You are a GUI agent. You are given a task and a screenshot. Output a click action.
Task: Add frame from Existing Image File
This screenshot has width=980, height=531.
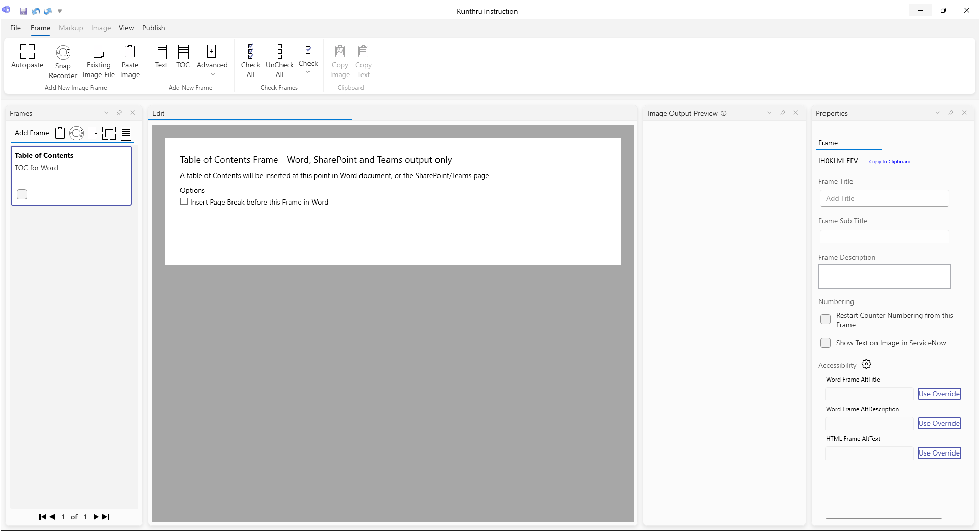[98, 52]
